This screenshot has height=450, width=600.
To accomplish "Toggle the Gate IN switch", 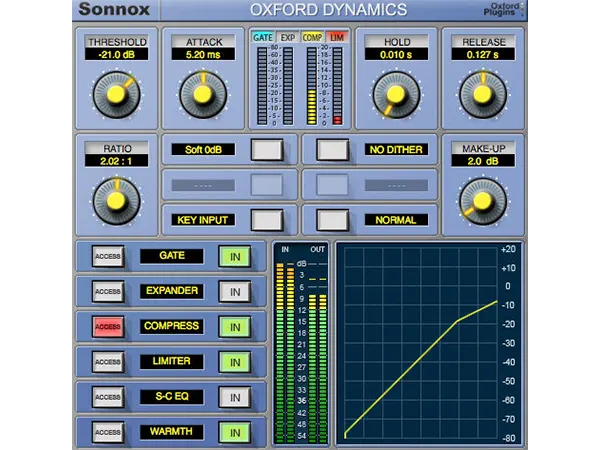I will pos(235,256).
